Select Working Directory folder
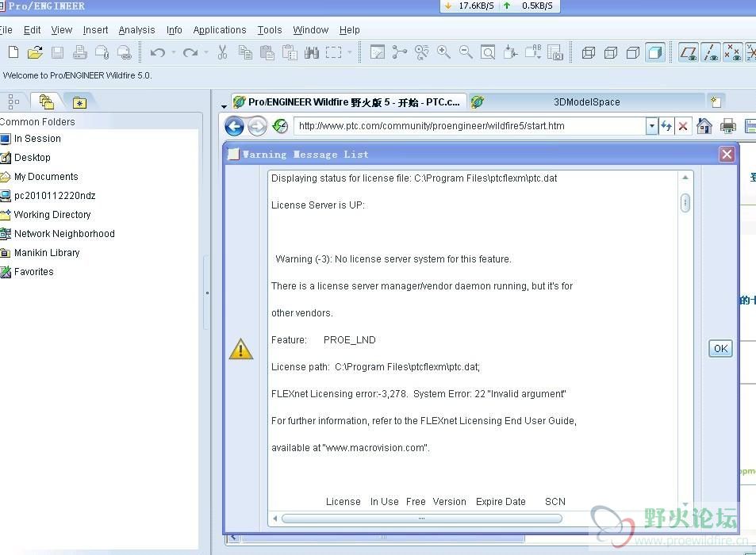 coord(46,215)
